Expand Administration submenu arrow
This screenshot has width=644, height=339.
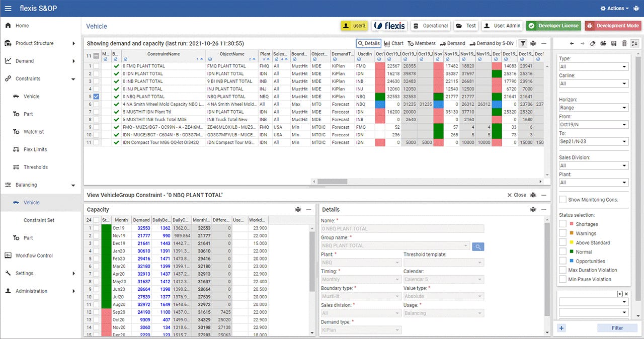(x=73, y=291)
